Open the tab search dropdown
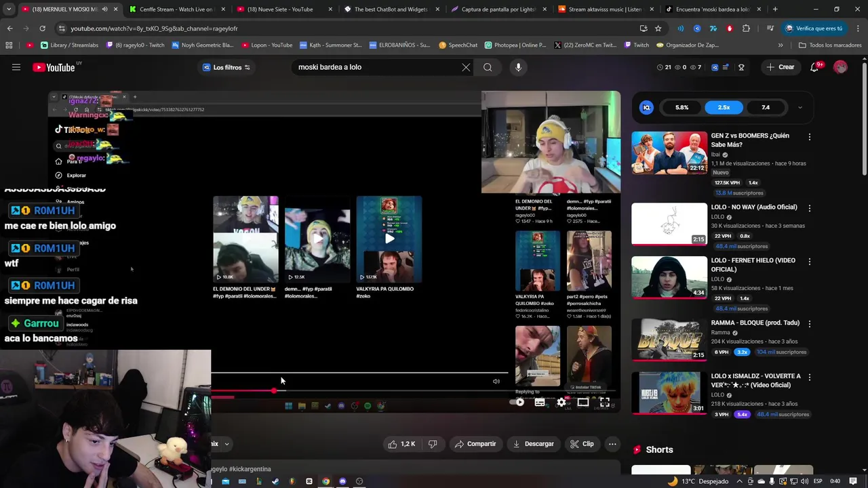868x488 pixels. tap(8, 9)
